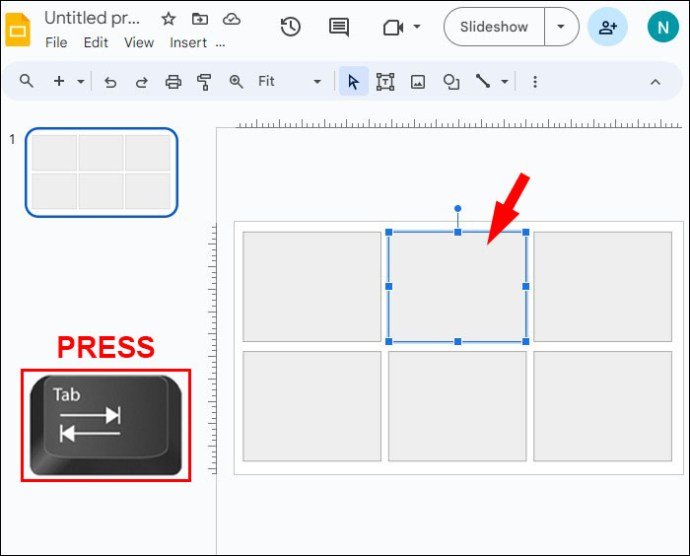Select the top-right grey rectangle

click(x=602, y=287)
